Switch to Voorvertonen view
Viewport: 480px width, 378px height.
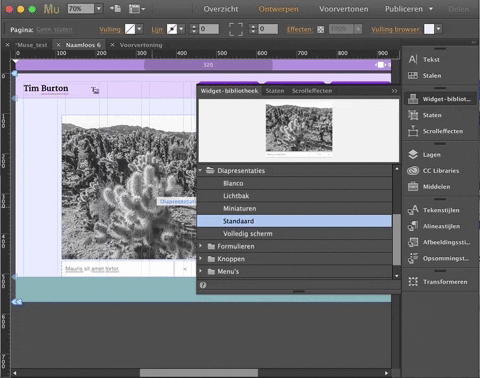click(343, 9)
